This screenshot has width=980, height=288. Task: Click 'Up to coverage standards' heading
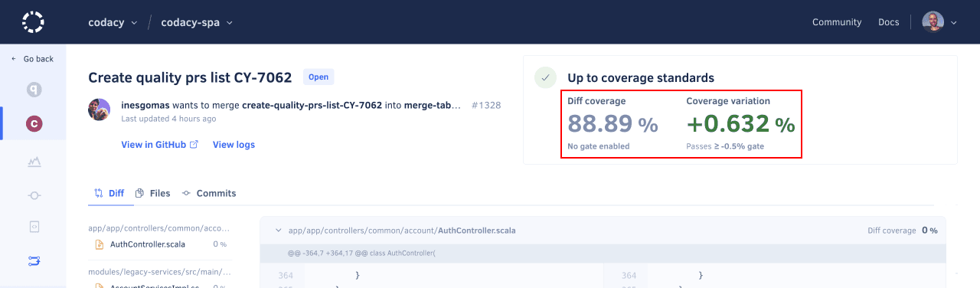point(641,77)
